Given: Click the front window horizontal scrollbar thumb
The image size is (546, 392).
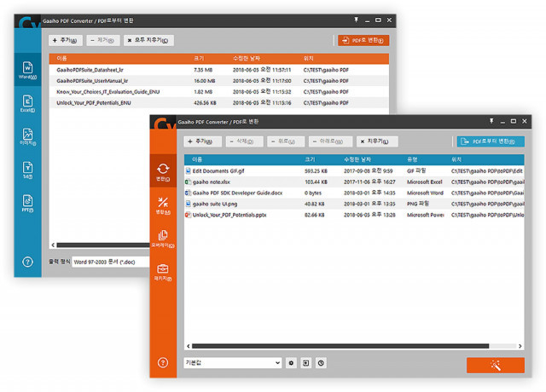Looking at the screenshot, I should (x=340, y=346).
